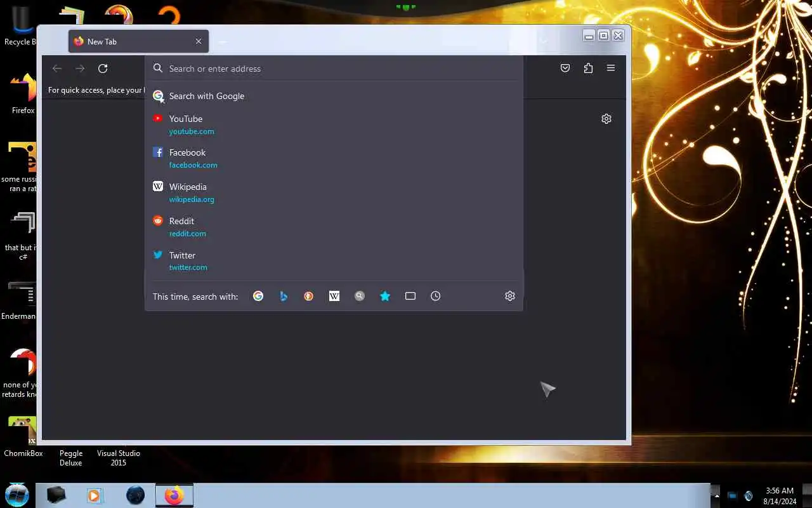Click the Twitter bird favicon
This screenshot has width=812, height=508.
tap(158, 255)
